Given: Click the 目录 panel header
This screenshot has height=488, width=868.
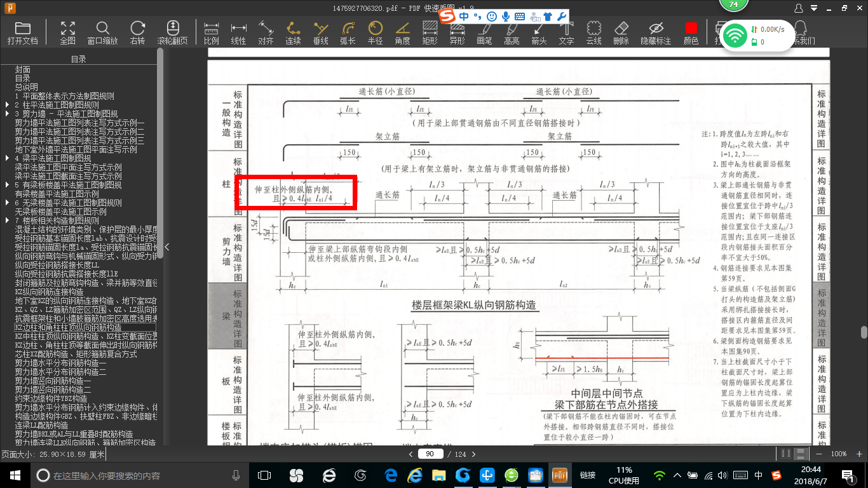Looking at the screenshot, I should point(79,59).
